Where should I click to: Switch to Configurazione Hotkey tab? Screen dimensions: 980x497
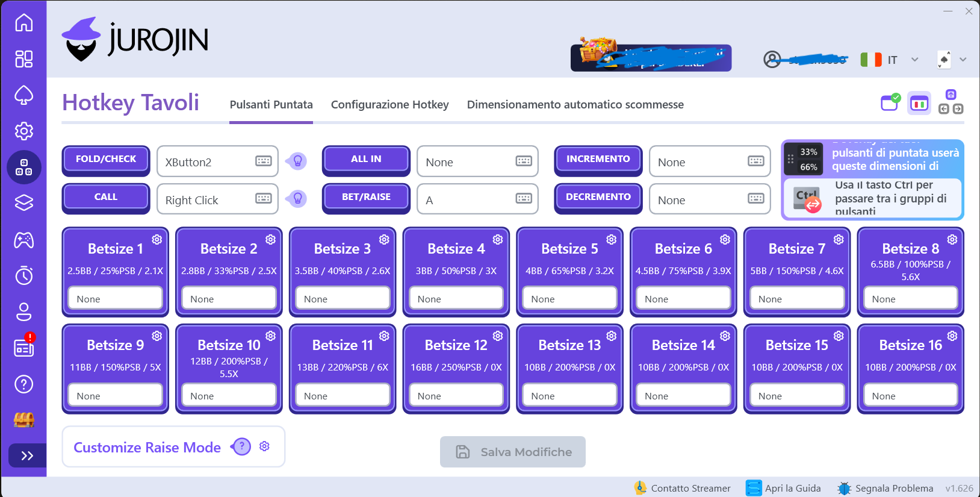coord(389,105)
